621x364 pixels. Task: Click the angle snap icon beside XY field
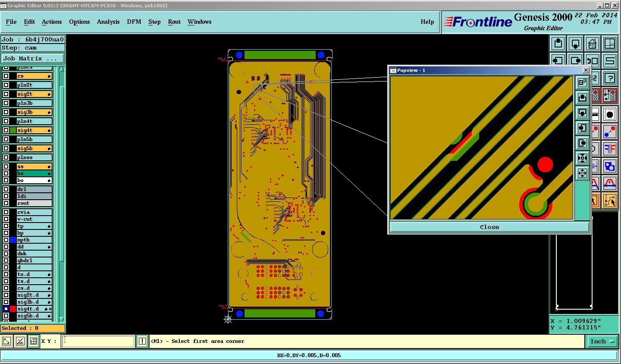coord(20,341)
